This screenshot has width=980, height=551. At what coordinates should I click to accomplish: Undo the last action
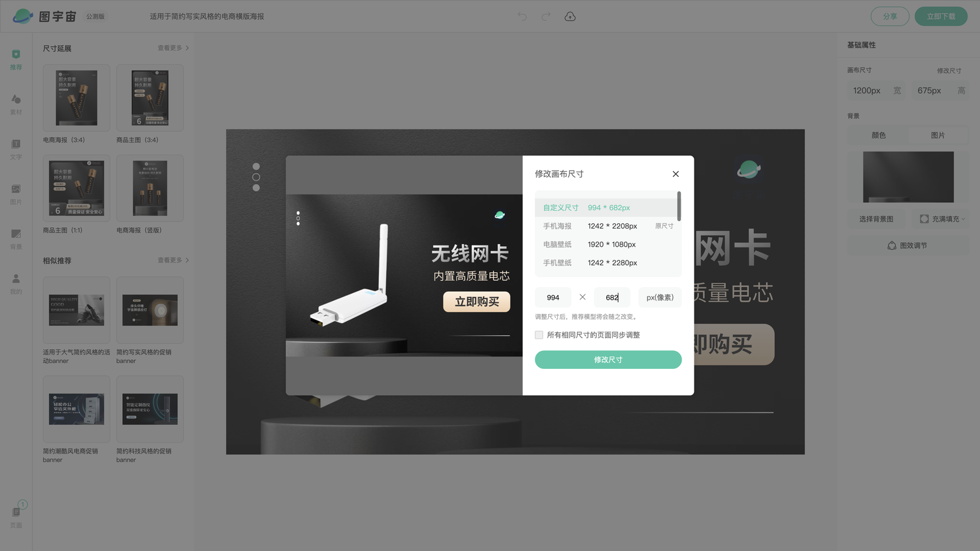(522, 16)
